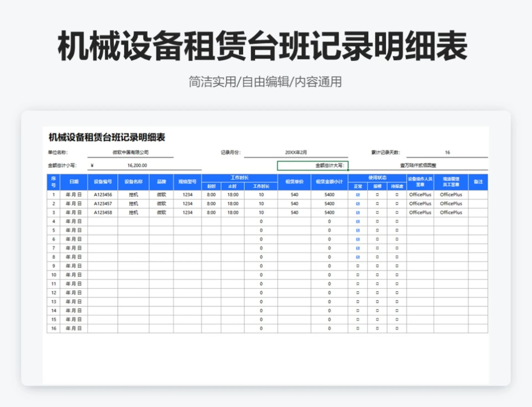This screenshot has width=532, height=407.
Task: Toggle the 正常 checkbox in row 16
Action: point(358,328)
